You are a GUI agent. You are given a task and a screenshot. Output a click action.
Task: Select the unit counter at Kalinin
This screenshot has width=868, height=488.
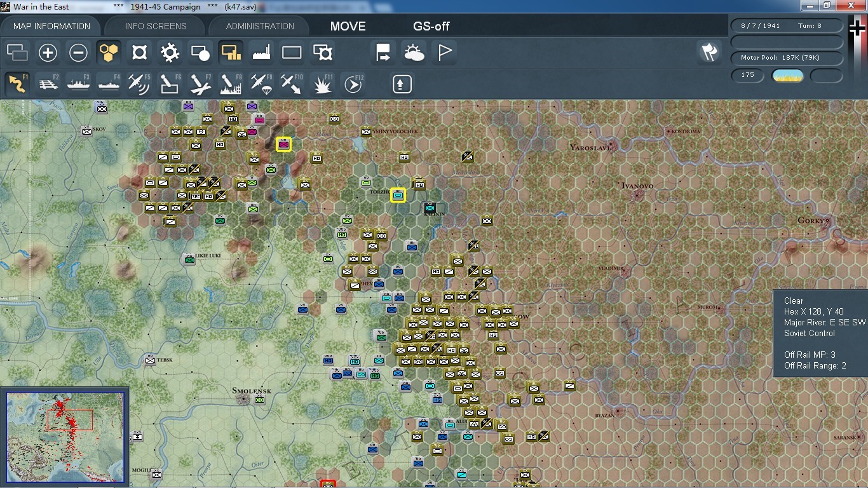[430, 207]
